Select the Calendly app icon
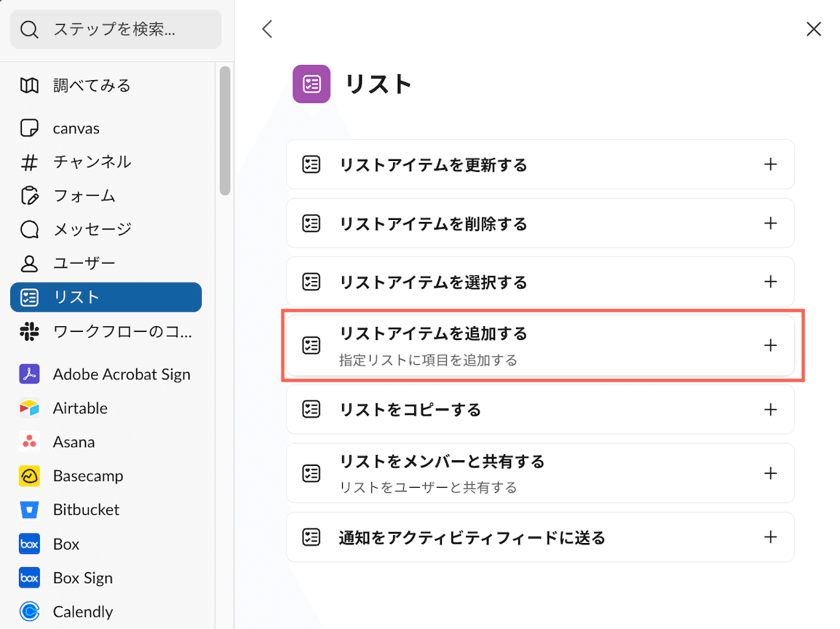The width and height of the screenshot is (840, 629). click(x=29, y=612)
